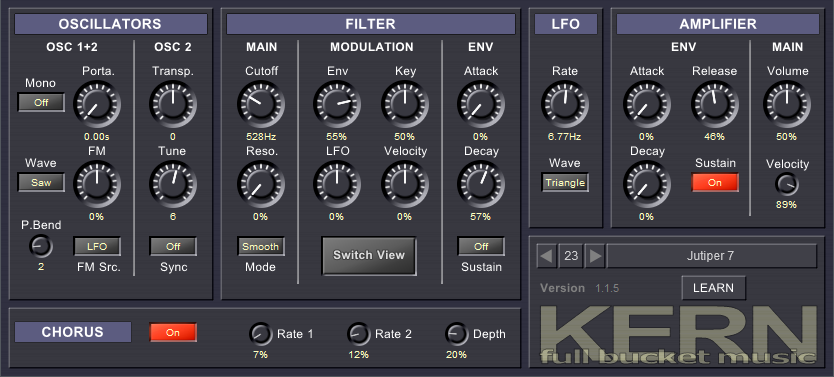The height and width of the screenshot is (377, 834).
Task: Go to next preset with right arrow
Action: point(595,256)
